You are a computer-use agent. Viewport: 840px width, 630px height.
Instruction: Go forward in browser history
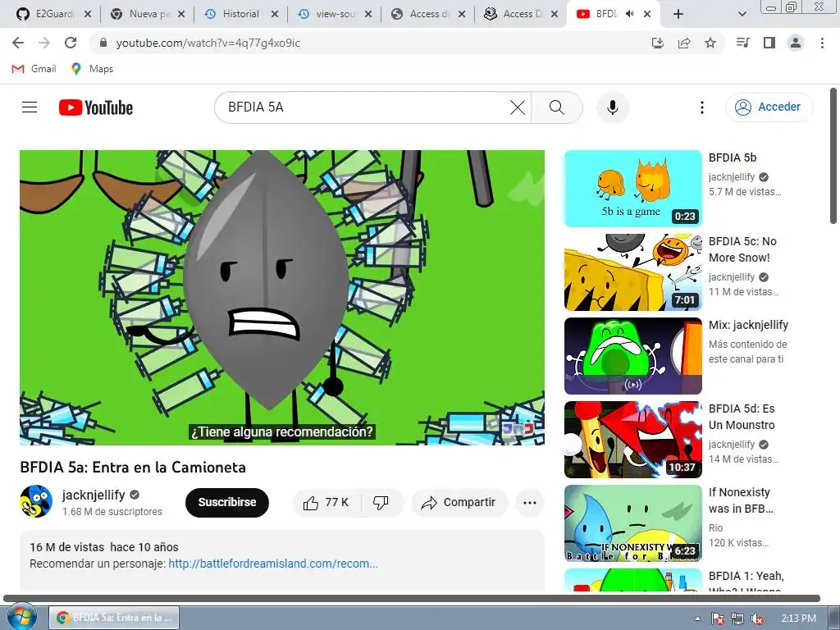point(44,43)
